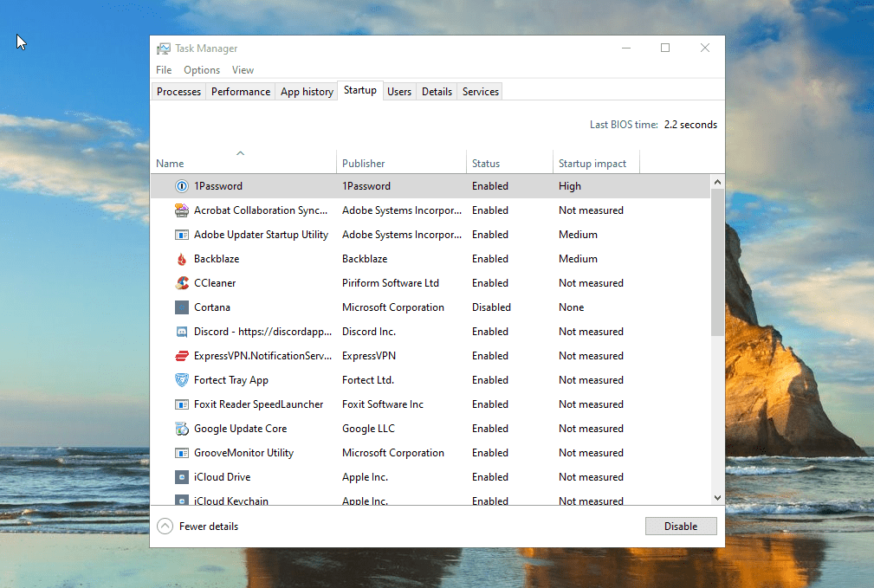Switch to the App history tab

pos(307,92)
